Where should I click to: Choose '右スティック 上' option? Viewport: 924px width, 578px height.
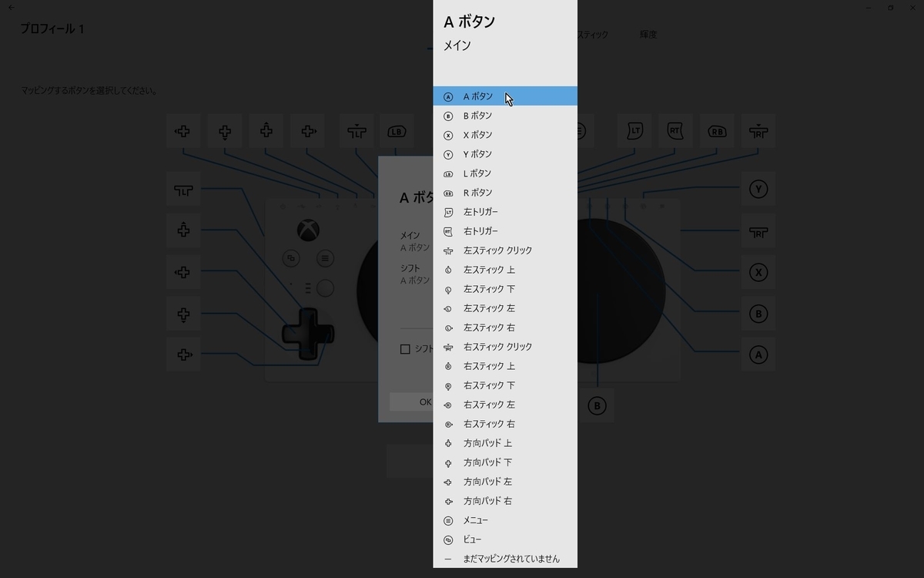[505, 366]
